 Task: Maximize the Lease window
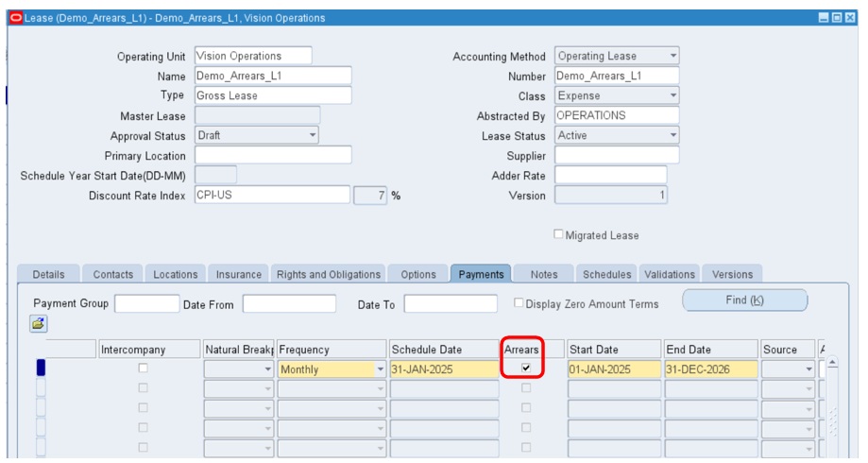point(837,18)
